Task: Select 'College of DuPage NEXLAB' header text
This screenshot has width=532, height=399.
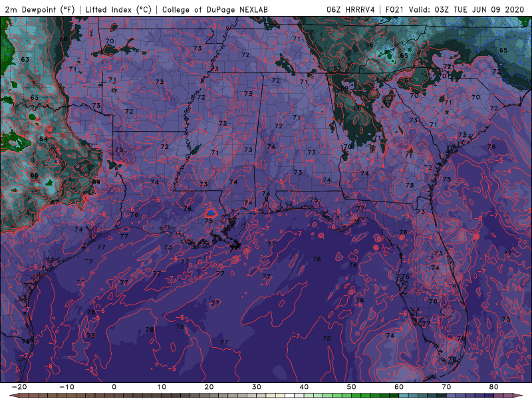Action: tap(215, 9)
